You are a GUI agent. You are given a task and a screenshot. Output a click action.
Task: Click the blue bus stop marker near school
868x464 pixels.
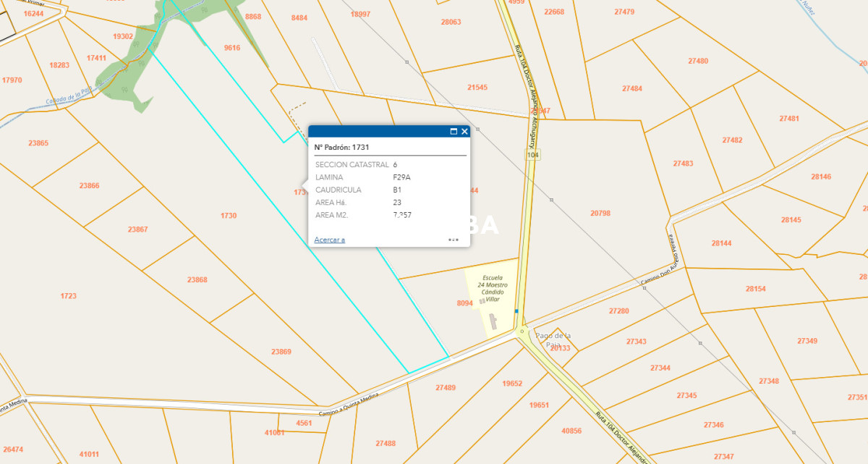(516, 311)
